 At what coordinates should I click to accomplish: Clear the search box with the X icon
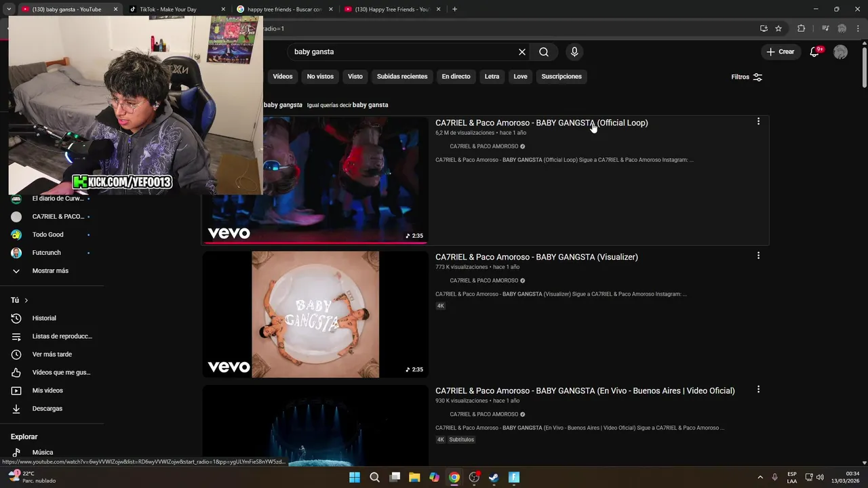522,52
